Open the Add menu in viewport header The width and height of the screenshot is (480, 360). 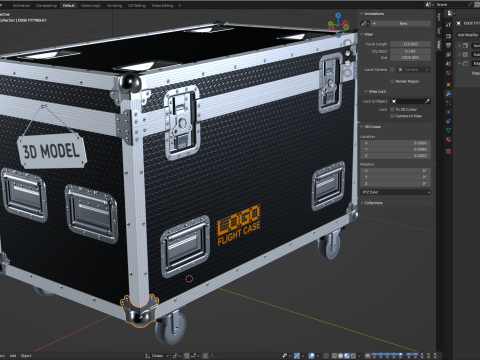13,356
